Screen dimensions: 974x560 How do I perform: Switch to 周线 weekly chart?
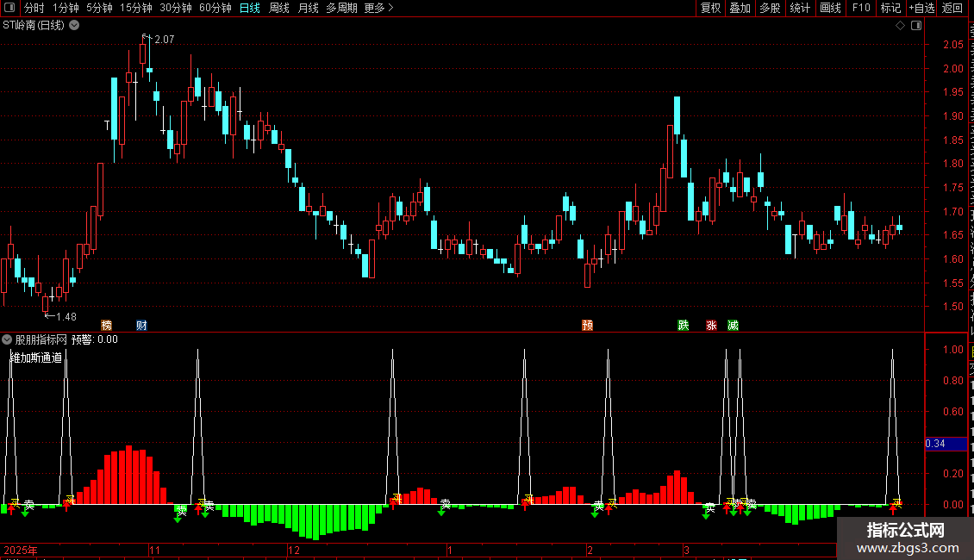point(279,8)
